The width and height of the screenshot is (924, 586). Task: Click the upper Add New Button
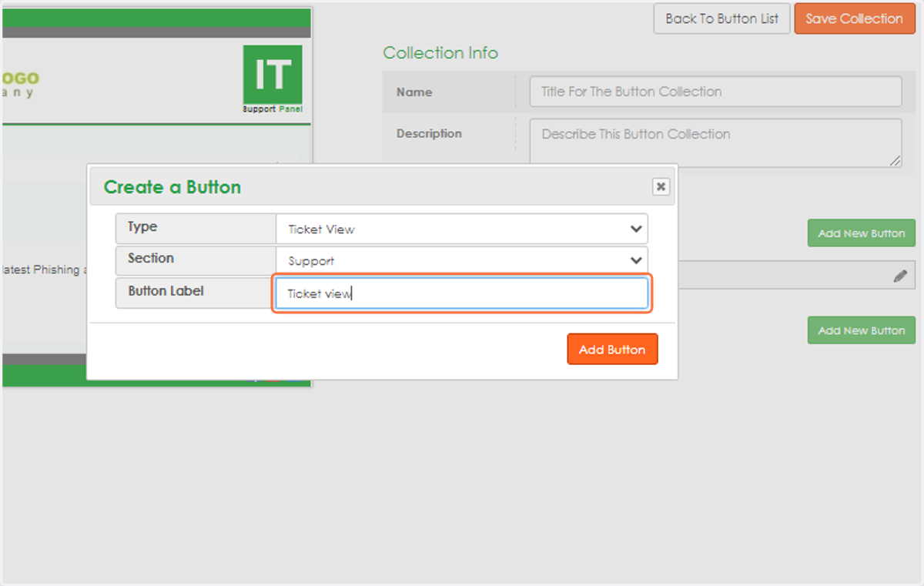pos(861,233)
